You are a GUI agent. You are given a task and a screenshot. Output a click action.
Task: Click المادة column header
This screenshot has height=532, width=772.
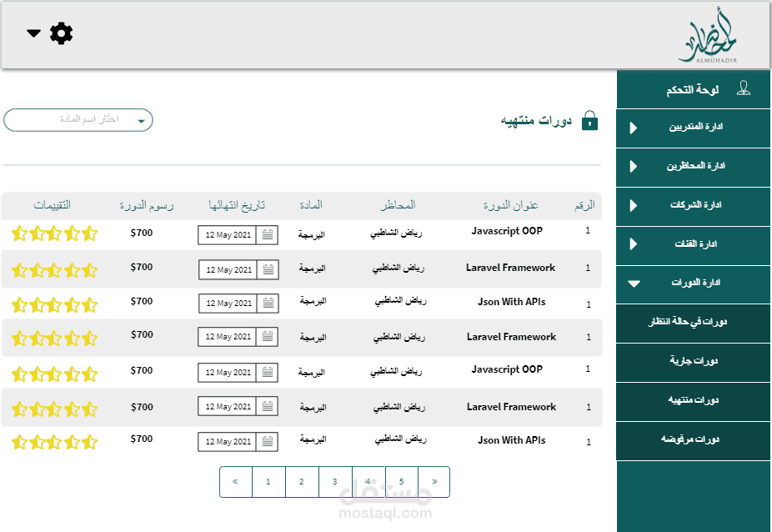pyautogui.click(x=311, y=204)
